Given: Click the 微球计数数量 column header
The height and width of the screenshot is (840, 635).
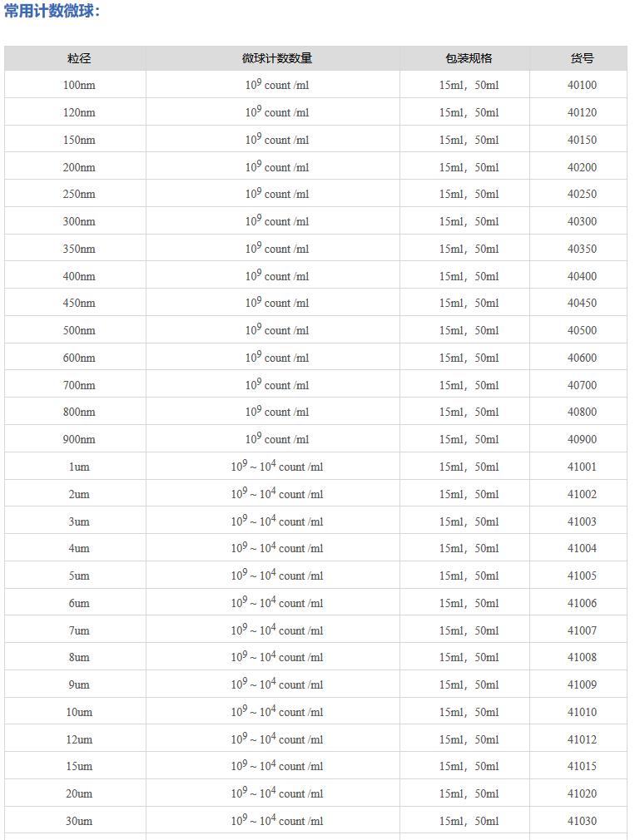Looking at the screenshot, I should (277, 58).
